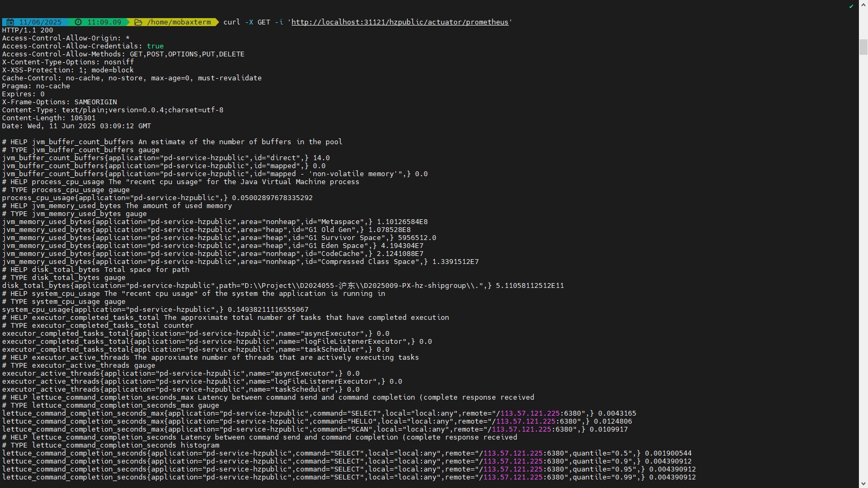868x488 pixels.
Task: Click the clock icon in the prompt
Action: coord(78,22)
